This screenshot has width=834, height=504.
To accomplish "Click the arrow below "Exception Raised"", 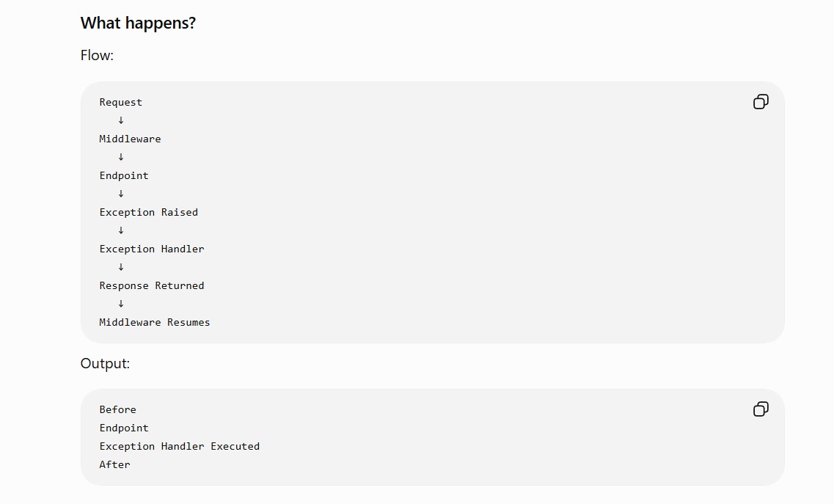I will pyautogui.click(x=121, y=230).
